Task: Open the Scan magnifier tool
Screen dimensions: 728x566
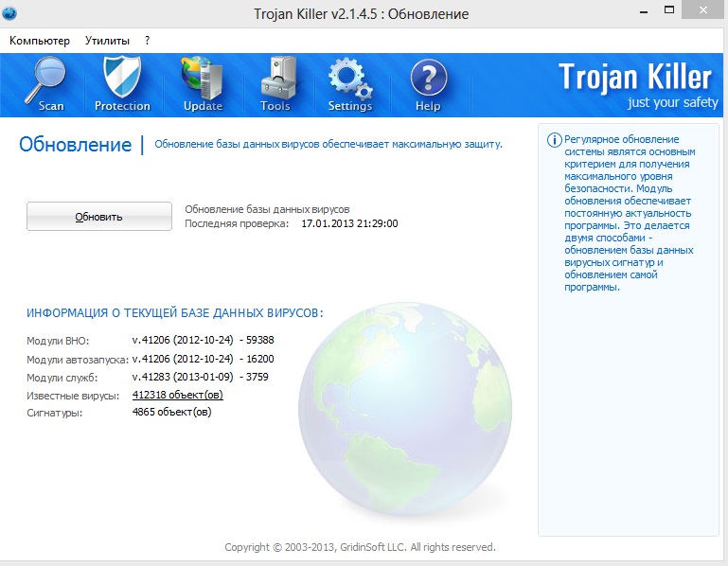Action: click(45, 84)
